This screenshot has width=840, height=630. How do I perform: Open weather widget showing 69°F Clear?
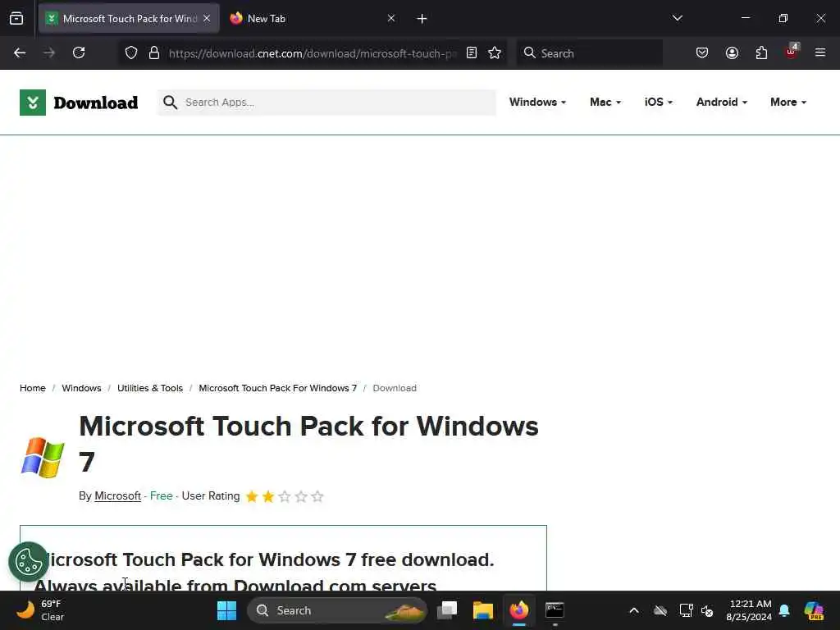pos(41,610)
